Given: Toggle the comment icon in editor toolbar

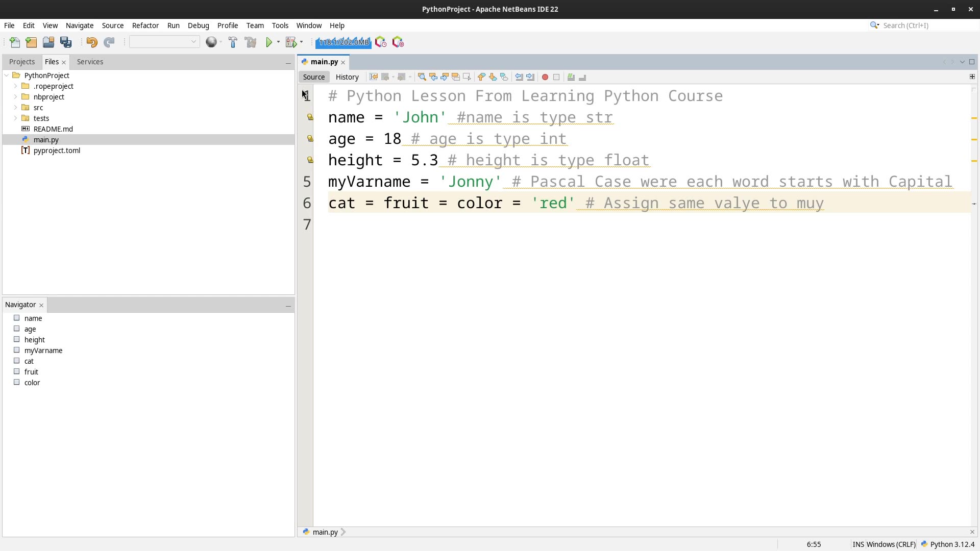Looking at the screenshot, I should pyautogui.click(x=571, y=77).
